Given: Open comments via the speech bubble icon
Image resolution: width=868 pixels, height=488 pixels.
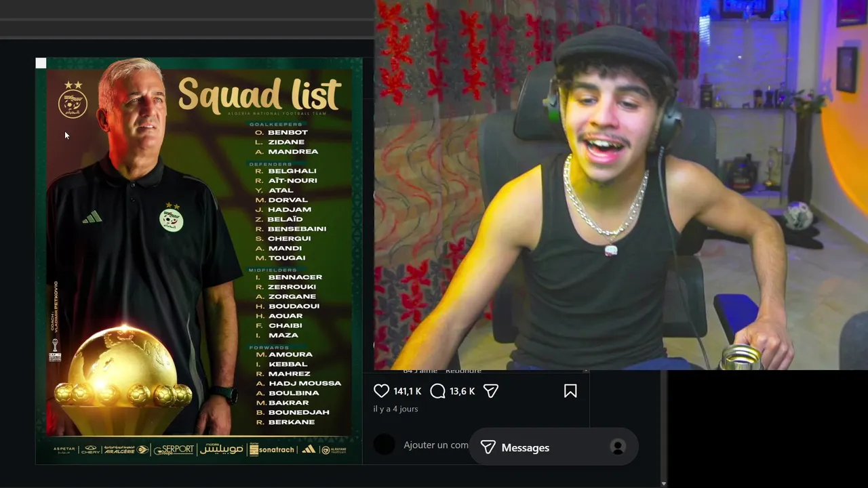Looking at the screenshot, I should 438,391.
